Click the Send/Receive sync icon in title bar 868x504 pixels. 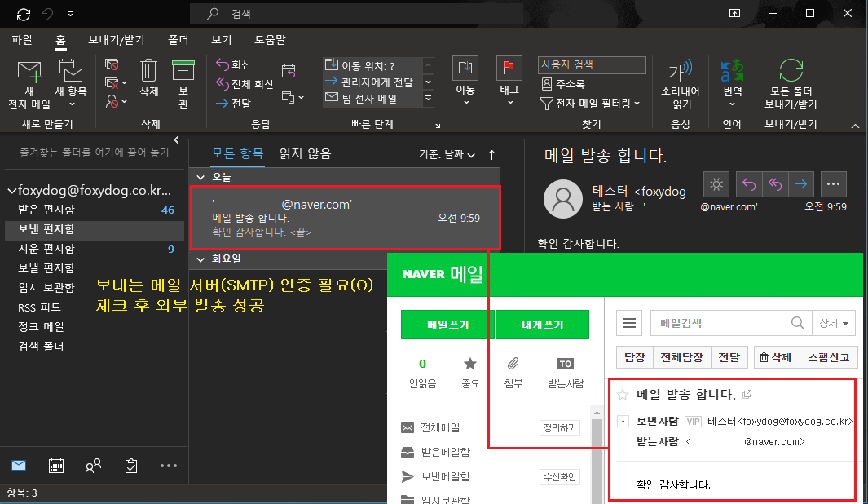pyautogui.click(x=24, y=15)
